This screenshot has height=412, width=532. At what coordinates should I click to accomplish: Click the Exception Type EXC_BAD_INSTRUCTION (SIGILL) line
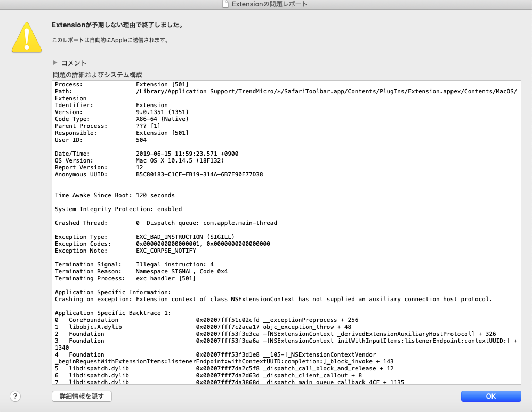point(144,237)
